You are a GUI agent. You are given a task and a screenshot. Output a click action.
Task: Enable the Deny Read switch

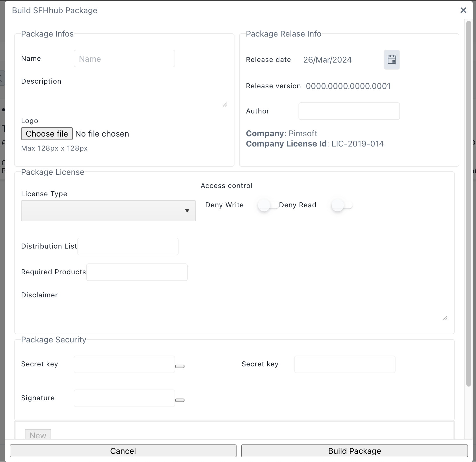(342, 205)
